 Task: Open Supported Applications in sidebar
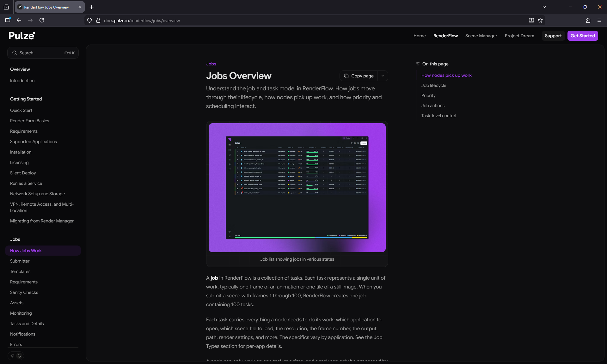click(x=34, y=142)
